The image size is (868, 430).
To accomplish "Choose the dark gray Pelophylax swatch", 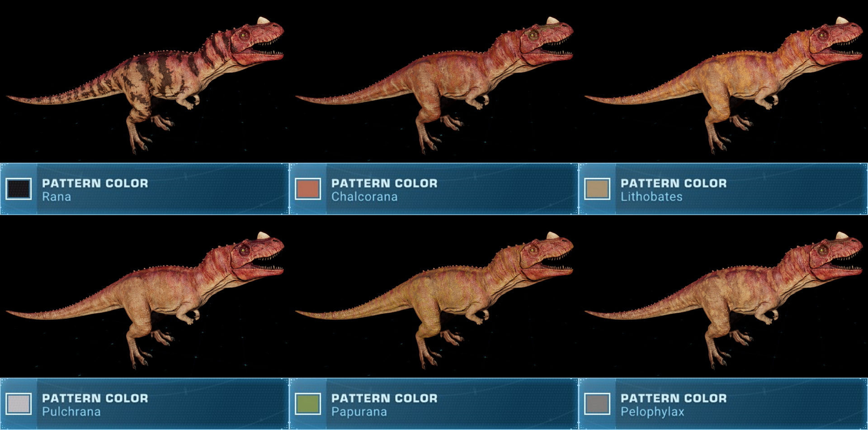I will click(x=597, y=404).
